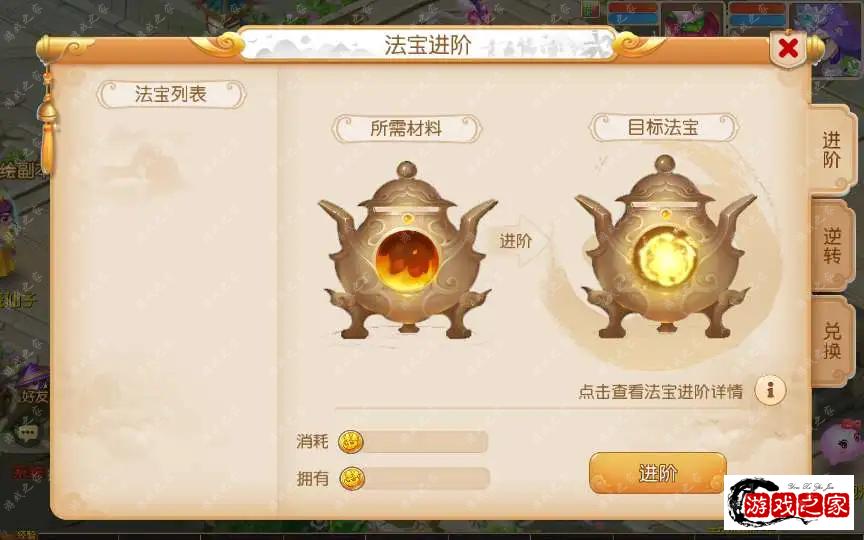Click the gold coin icon next to 消耗

tap(350, 441)
